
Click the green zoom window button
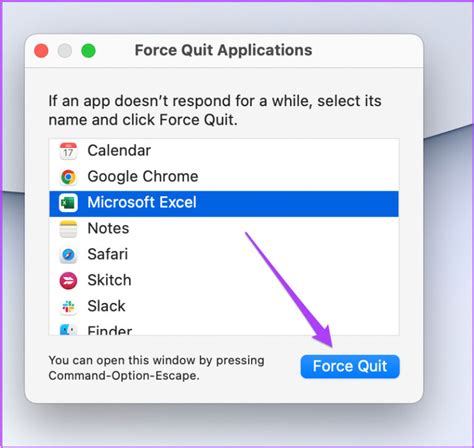point(89,51)
